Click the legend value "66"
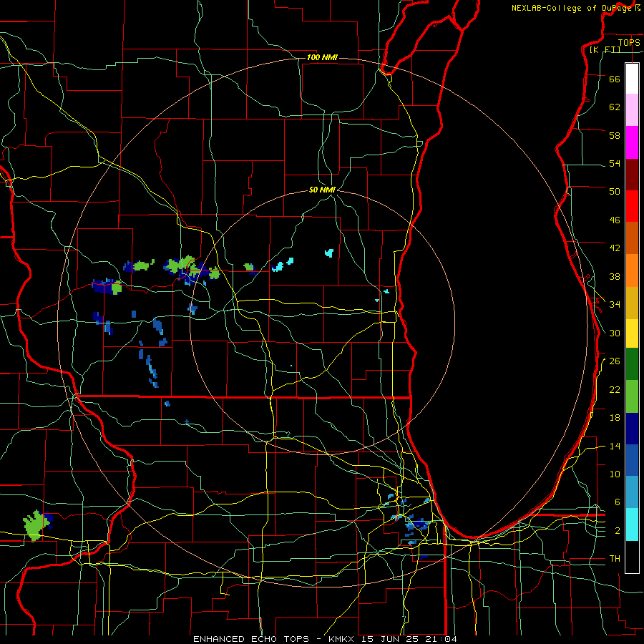 [615, 79]
